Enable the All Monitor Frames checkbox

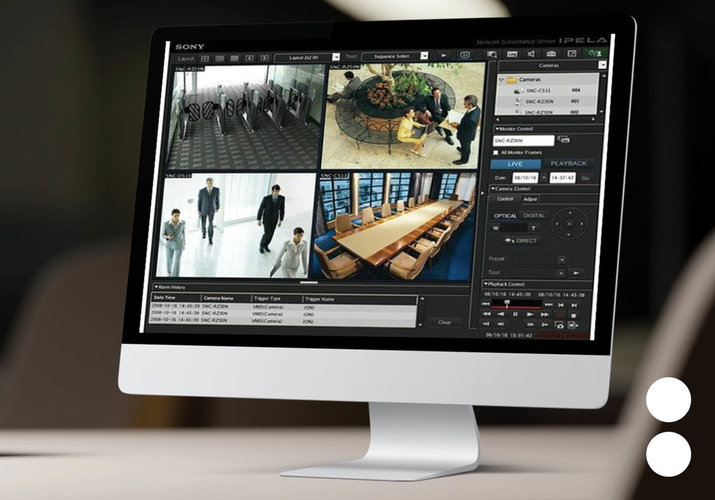click(498, 152)
